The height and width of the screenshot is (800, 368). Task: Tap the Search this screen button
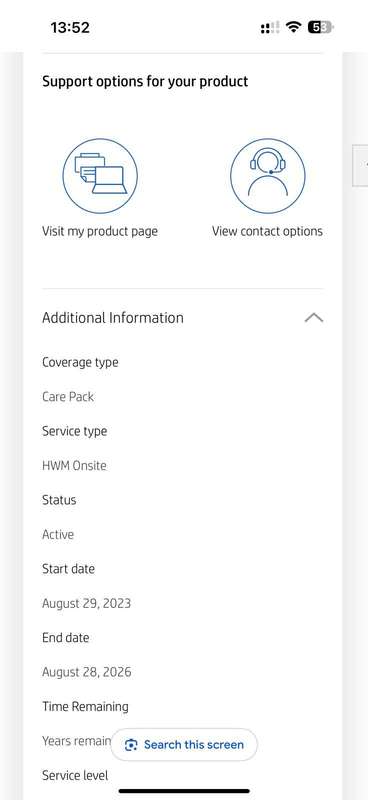(184, 745)
